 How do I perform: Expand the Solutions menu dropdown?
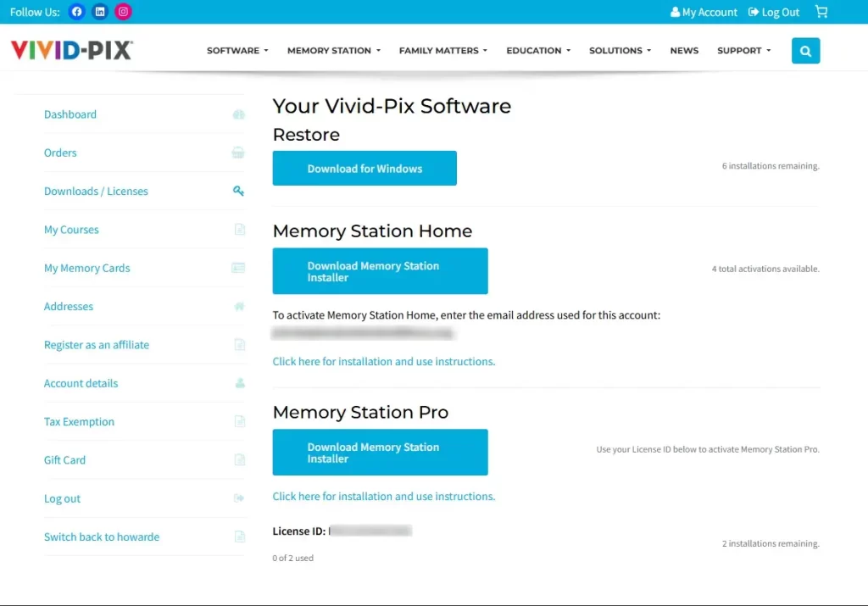point(620,50)
